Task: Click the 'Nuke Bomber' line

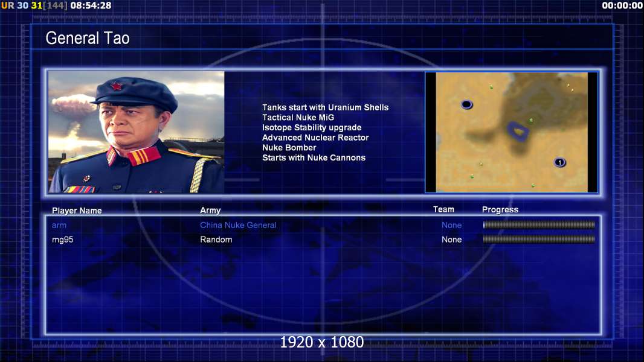Action: 289,148
